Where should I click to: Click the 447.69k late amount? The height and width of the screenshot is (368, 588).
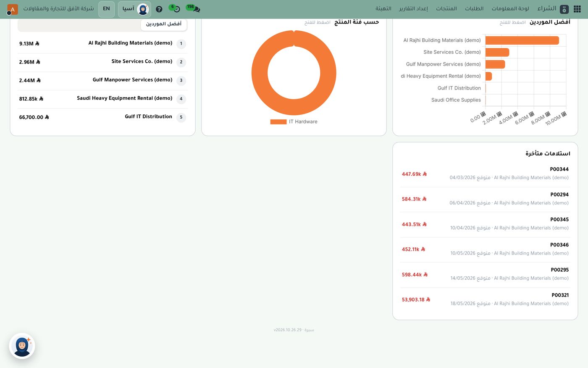click(414, 174)
